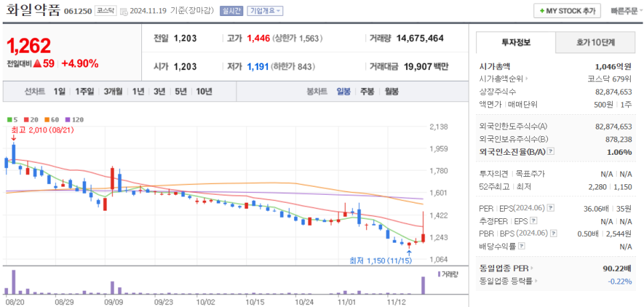Click help icon beside PER | EPS(2024.06)
Screen dimensions: 644x307
(551, 208)
